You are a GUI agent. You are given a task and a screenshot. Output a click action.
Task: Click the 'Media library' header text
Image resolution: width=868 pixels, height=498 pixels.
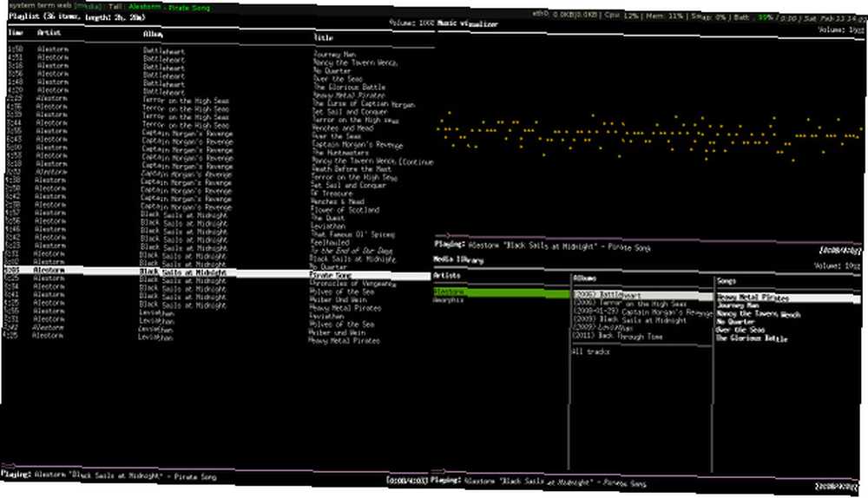pos(457,259)
